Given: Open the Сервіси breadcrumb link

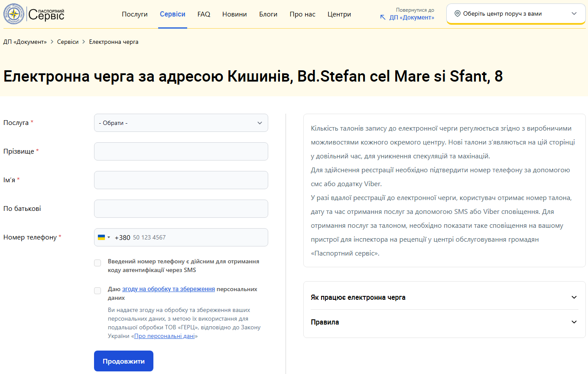Looking at the screenshot, I should (68, 42).
